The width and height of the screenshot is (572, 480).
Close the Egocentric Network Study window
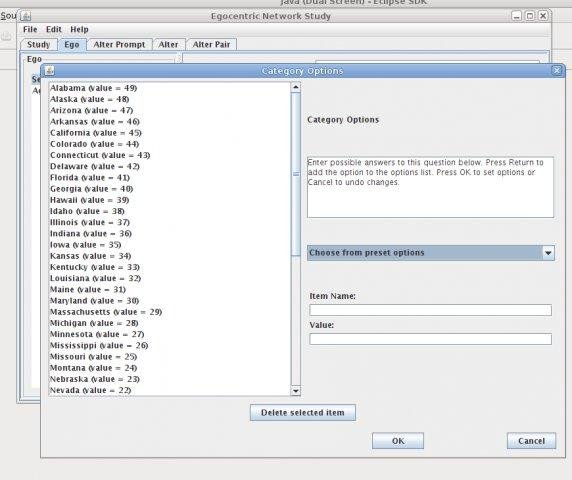click(543, 16)
